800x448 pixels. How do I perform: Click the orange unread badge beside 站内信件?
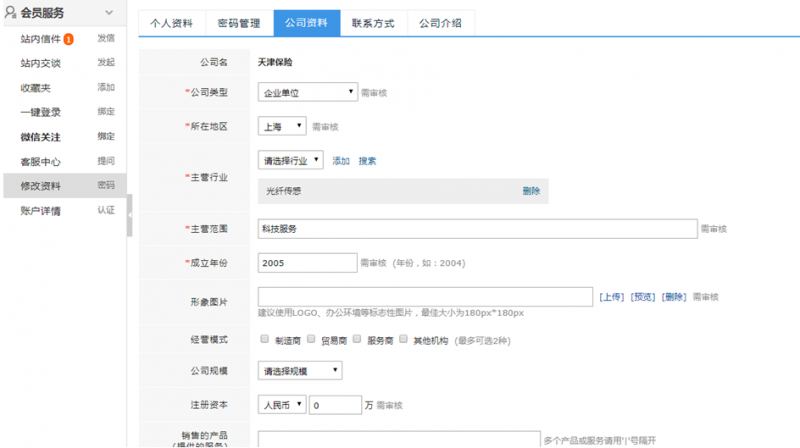[68, 40]
